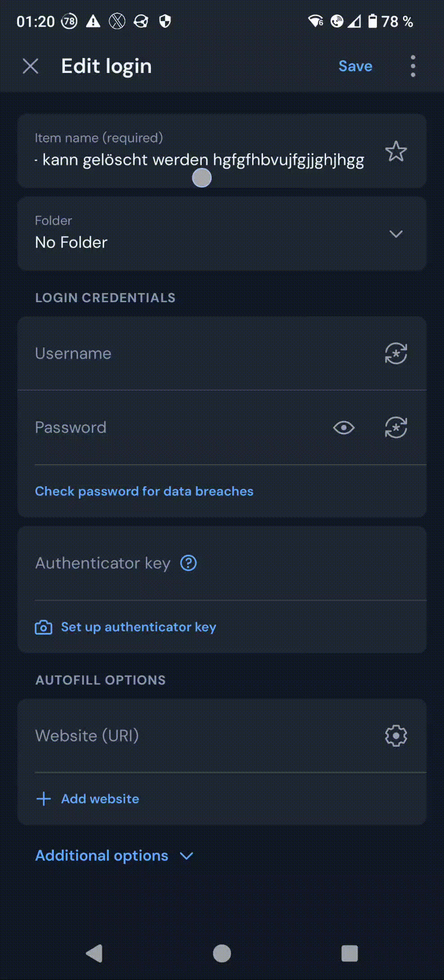Viewport: 444px width, 980px height.
Task: Generate username with the generator icon
Action: point(396,354)
